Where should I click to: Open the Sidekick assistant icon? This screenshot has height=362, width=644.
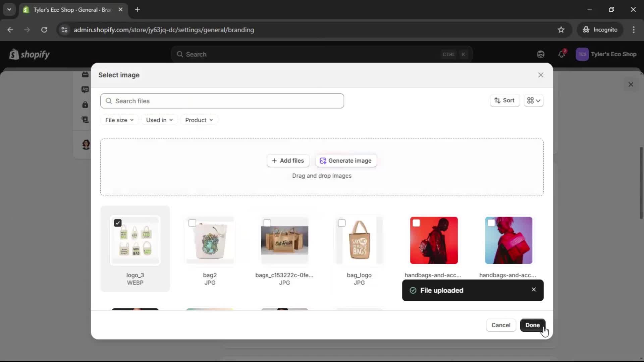click(541, 54)
